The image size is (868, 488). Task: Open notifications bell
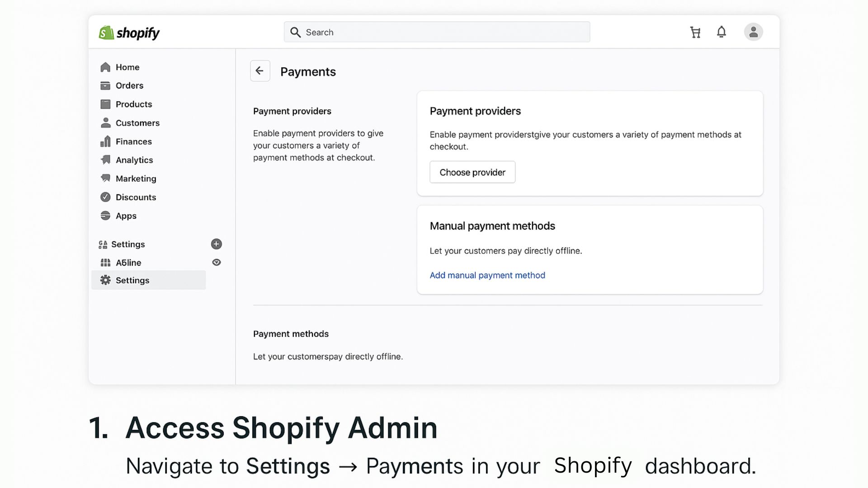tap(722, 32)
